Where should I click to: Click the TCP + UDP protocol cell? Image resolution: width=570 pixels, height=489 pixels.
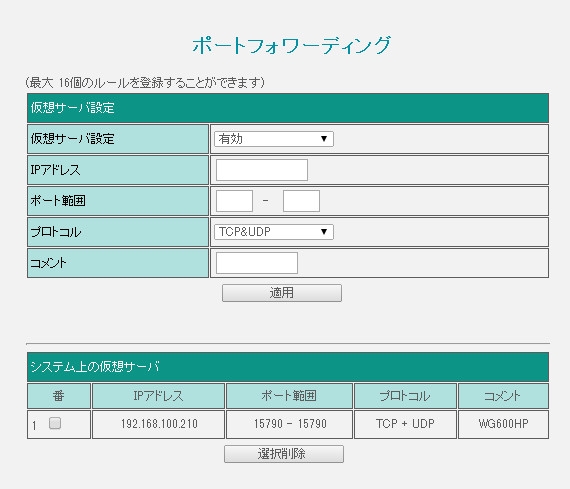point(405,424)
